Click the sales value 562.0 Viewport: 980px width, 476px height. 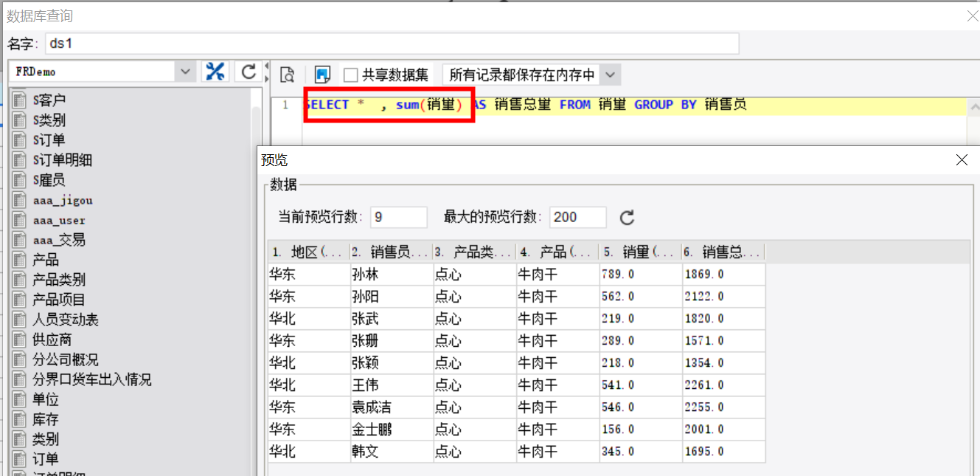click(640, 297)
